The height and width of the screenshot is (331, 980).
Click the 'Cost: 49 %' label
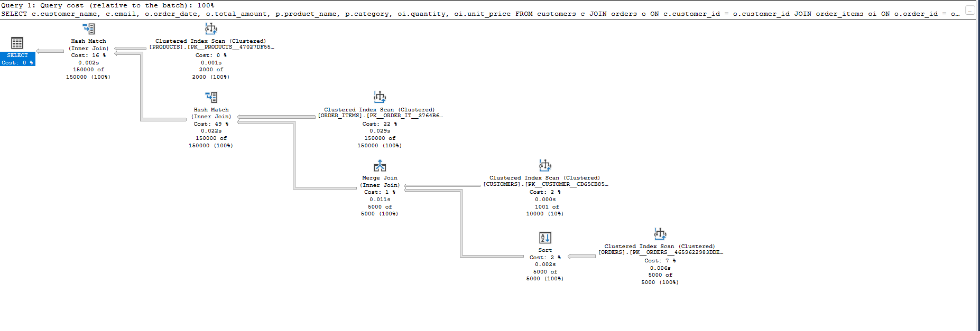(211, 124)
